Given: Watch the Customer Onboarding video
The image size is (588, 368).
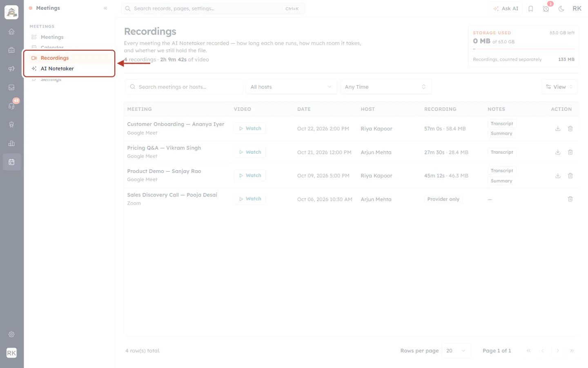Looking at the screenshot, I should pos(250,128).
